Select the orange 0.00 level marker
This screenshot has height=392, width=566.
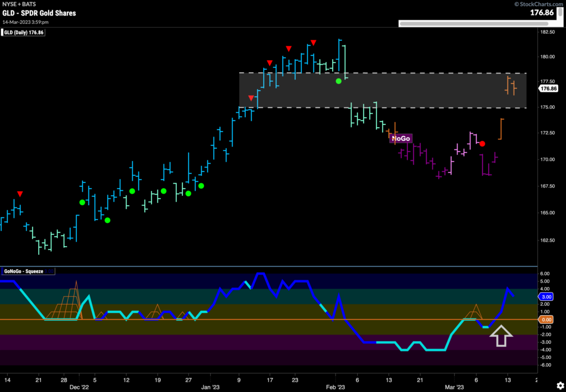[546, 319]
